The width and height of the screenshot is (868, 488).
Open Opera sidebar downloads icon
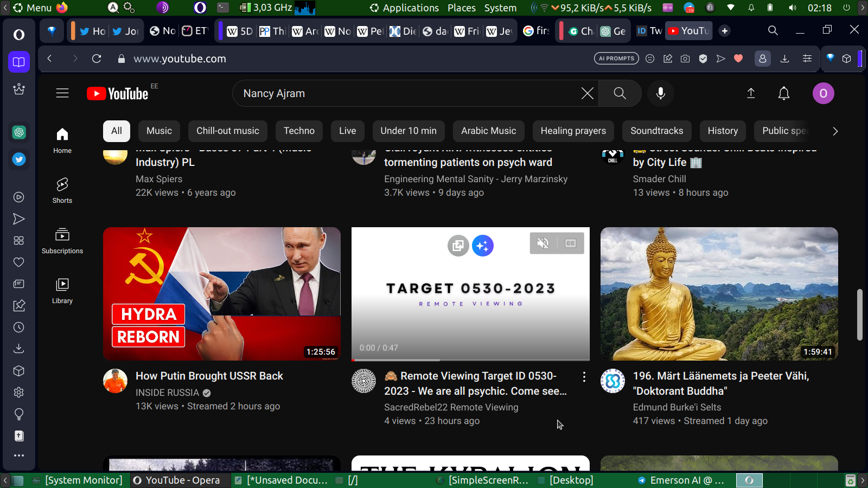tap(19, 349)
